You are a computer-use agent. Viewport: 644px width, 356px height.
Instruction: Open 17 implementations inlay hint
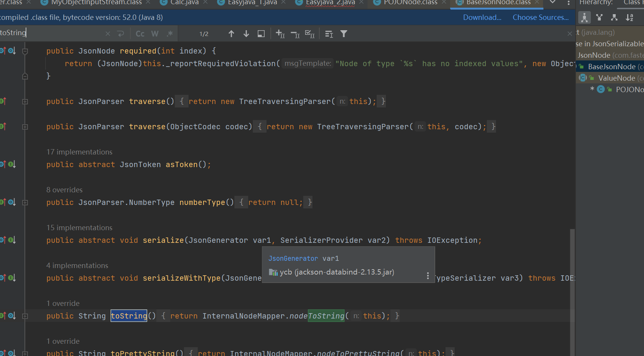click(x=80, y=152)
